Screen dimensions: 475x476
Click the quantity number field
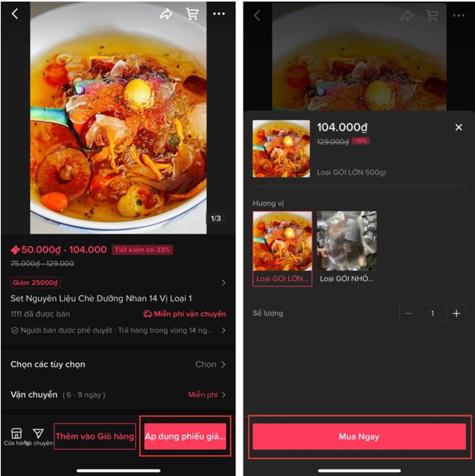pyautogui.click(x=432, y=314)
